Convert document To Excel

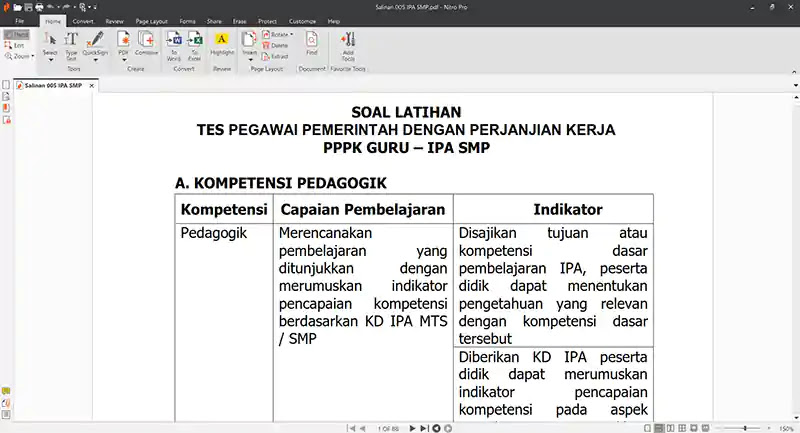[x=194, y=46]
